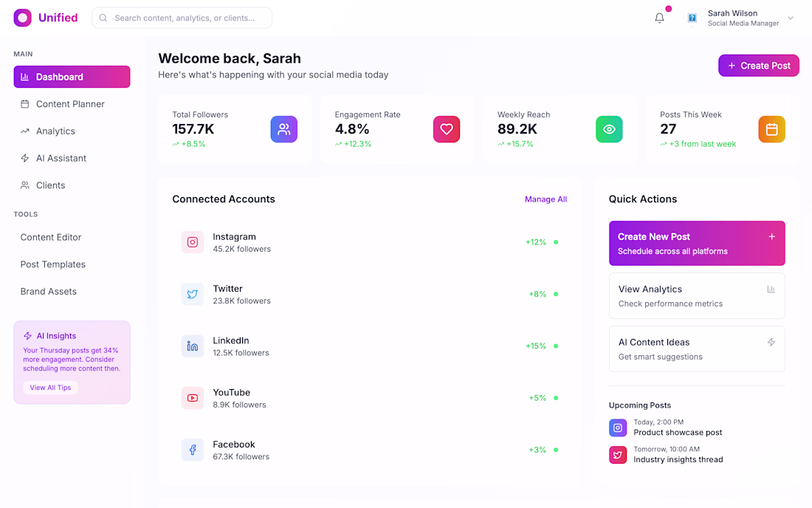Click the Create New Post quick action
This screenshot has height=508, width=812.
697,244
